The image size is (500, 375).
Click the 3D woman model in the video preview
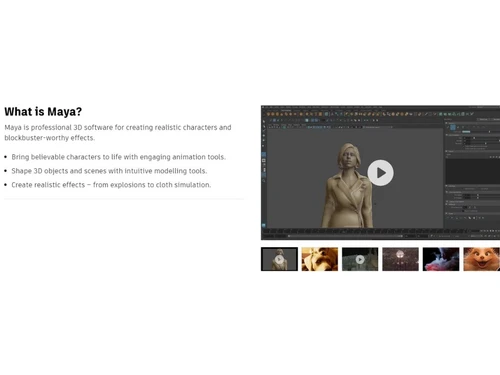(347, 185)
